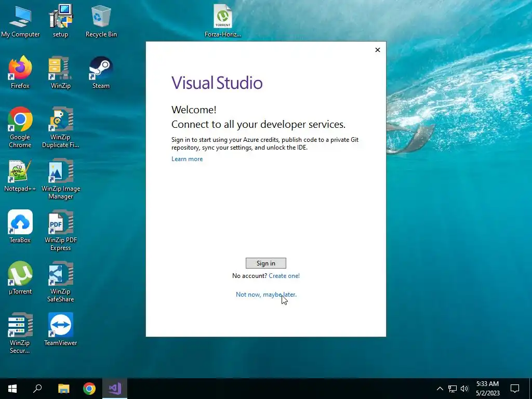
Task: Open WinZip Image Manager shortcut
Action: click(60, 179)
